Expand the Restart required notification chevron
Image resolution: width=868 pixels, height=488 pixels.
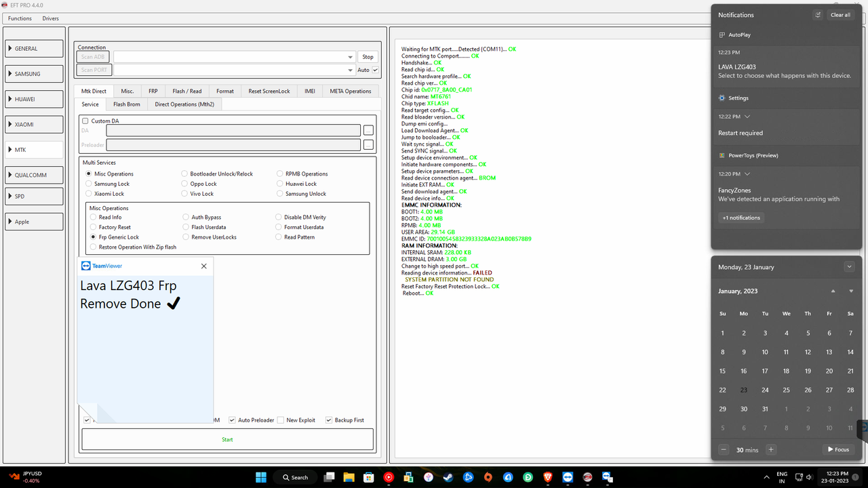[x=747, y=117]
